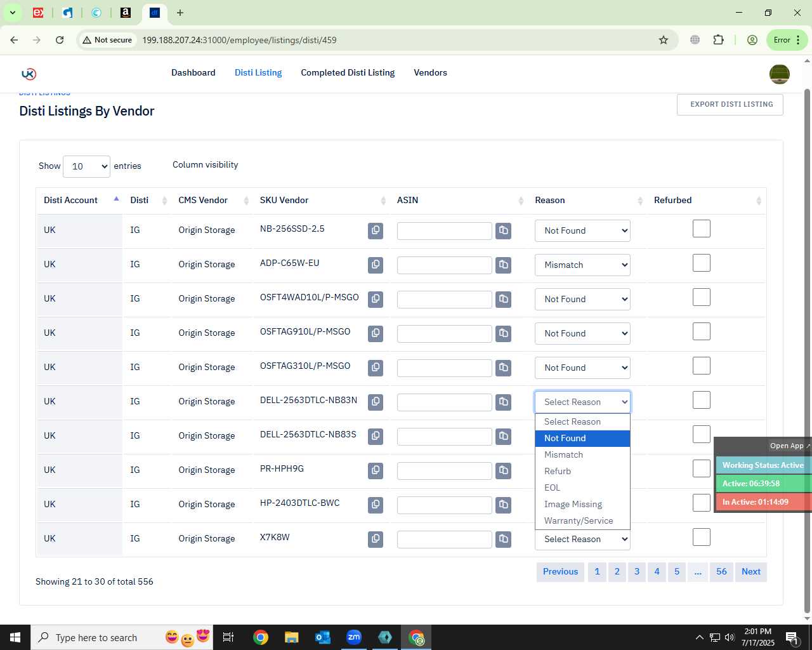Tick Refurbed checkbox for OSFTAG310L/P-MSGO
This screenshot has width=812, height=650.
(702, 366)
